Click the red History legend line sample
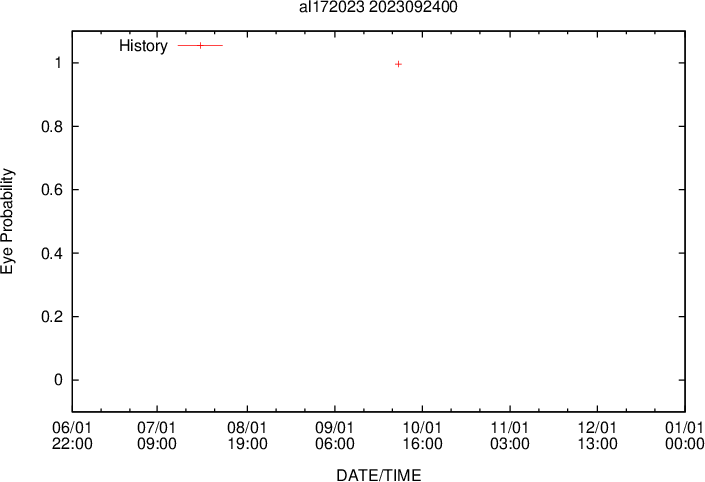Screen dimensions: 705x482 [200, 46]
